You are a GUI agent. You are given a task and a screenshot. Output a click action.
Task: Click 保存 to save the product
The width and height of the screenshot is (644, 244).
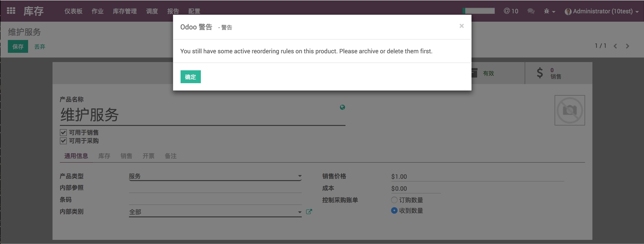[x=18, y=46]
